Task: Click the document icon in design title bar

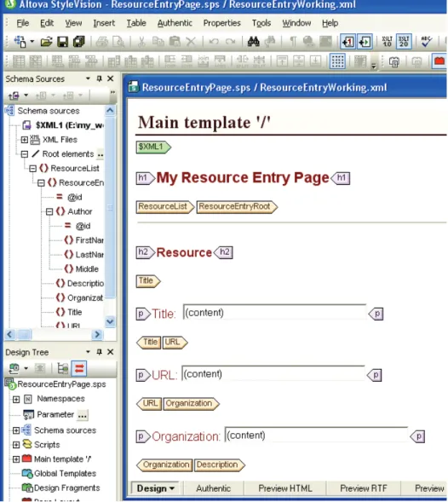Action: coord(133,87)
